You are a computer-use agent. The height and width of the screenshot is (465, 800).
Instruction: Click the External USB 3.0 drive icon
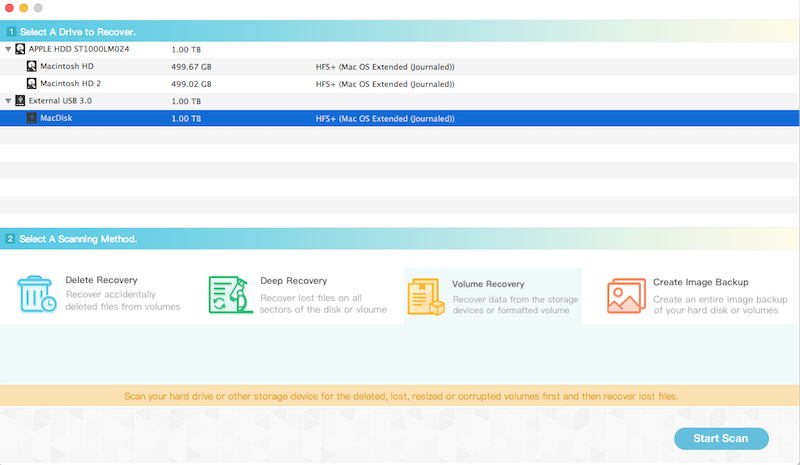coord(20,101)
